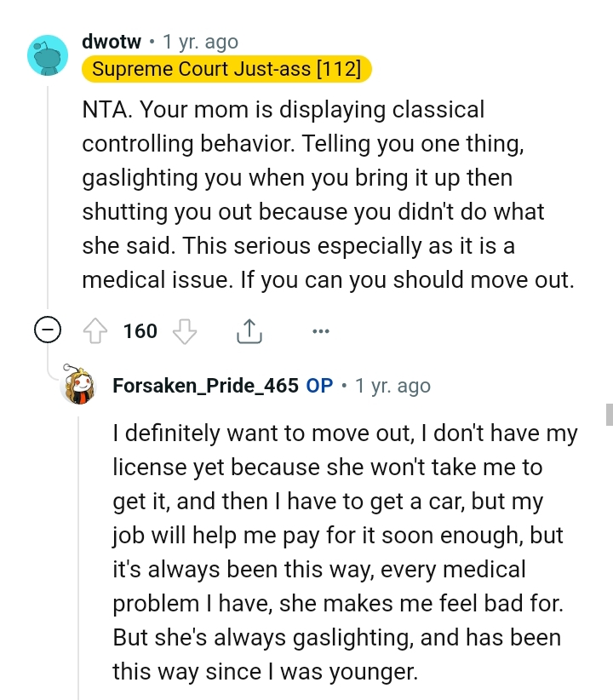Screen dimensions: 613x700
Task: Click the timestamp on Forsaken_Pride_465's reply
Action: pos(392,386)
